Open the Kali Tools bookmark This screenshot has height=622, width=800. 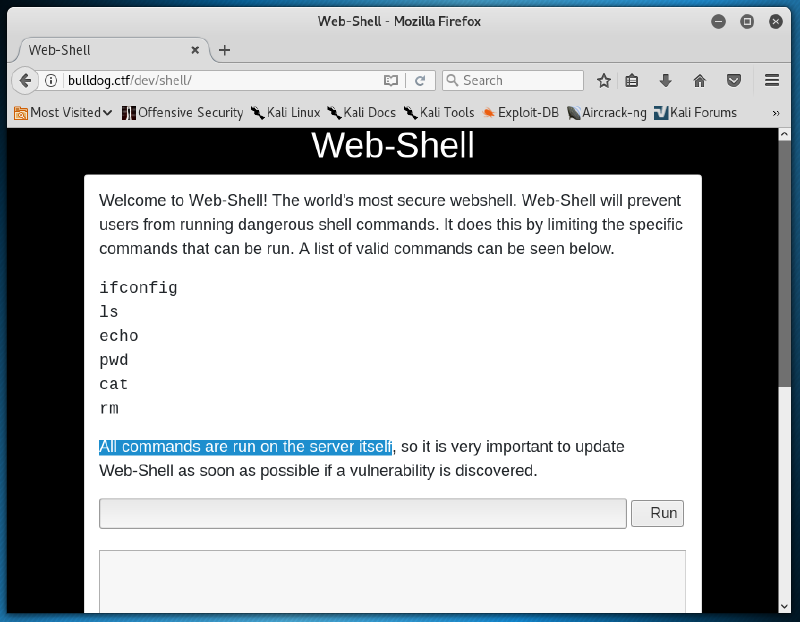click(x=439, y=113)
